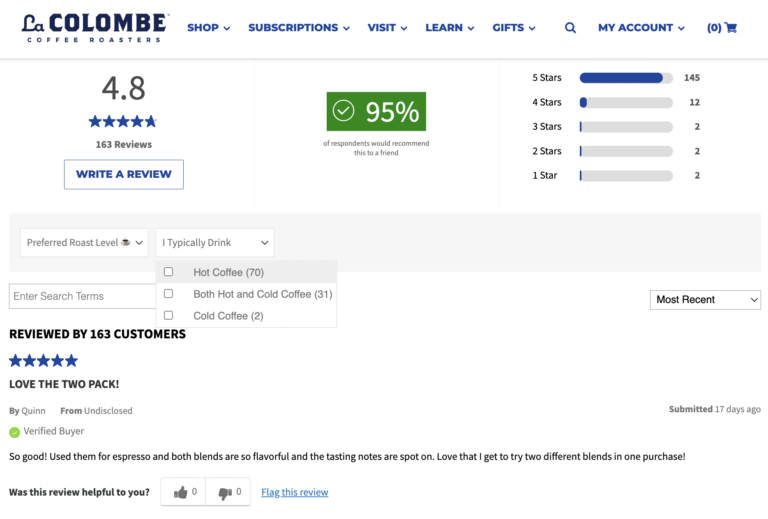768x519 pixels.
Task: Open the Shop menu
Action: (208, 28)
